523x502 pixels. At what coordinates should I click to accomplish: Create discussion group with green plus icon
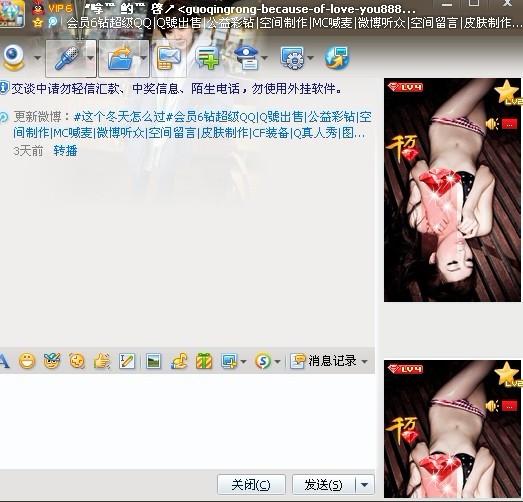click(x=207, y=58)
